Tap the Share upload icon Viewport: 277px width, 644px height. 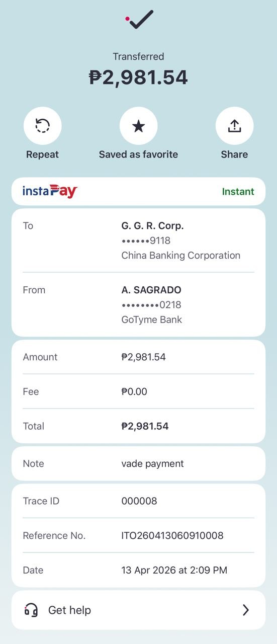coord(234,126)
